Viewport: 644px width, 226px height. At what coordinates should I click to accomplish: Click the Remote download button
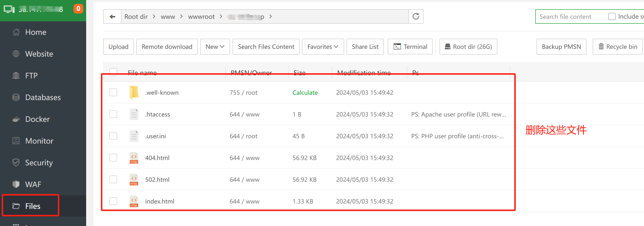[167, 47]
